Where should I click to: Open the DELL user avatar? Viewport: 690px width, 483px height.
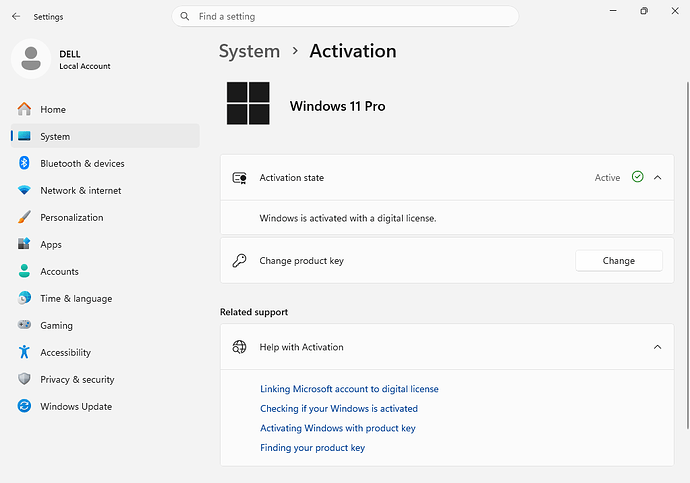click(31, 59)
